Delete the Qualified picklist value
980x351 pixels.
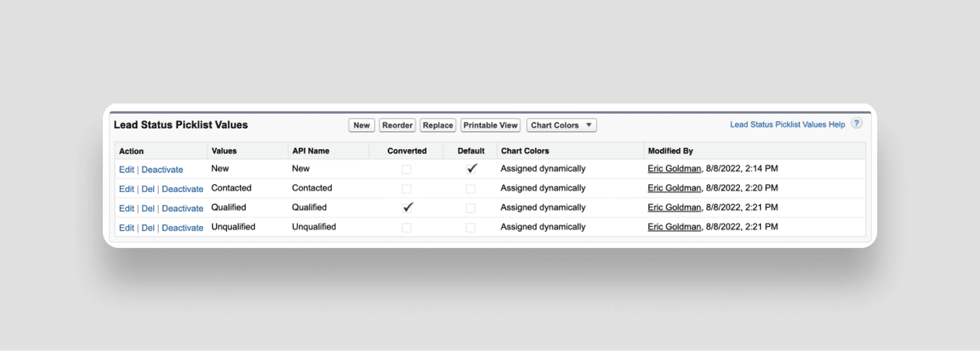coord(148,209)
